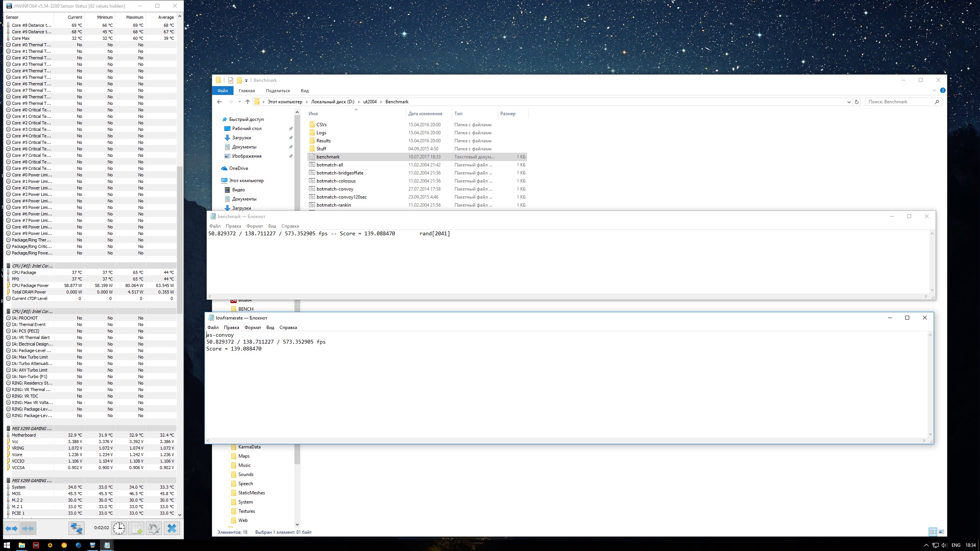
Task: Open HWiNFO sensor settings gear
Action: click(154, 528)
